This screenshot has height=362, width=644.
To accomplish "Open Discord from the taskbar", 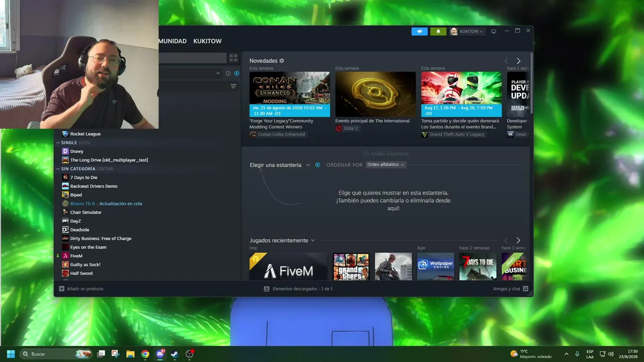I will tap(160, 354).
